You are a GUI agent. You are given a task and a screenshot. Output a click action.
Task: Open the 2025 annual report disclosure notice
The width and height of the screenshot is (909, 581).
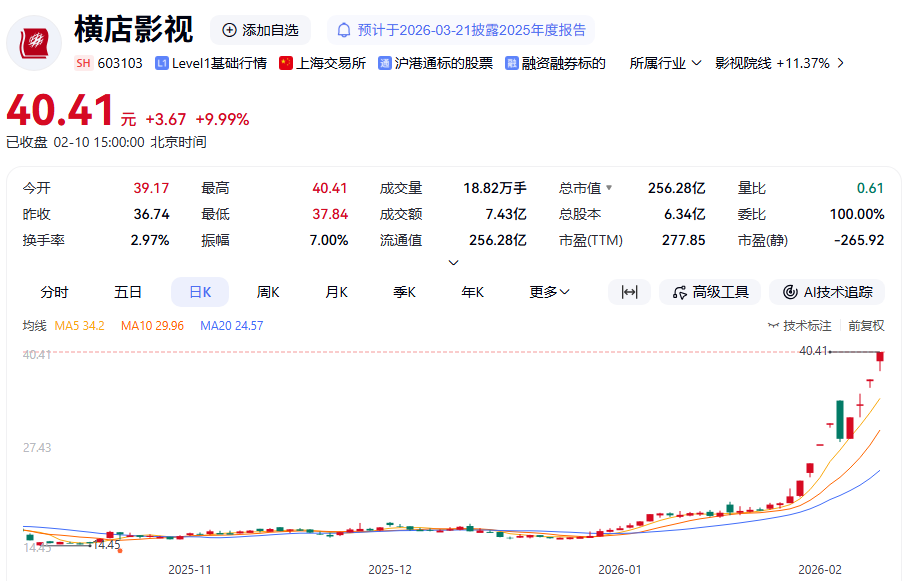(x=461, y=30)
